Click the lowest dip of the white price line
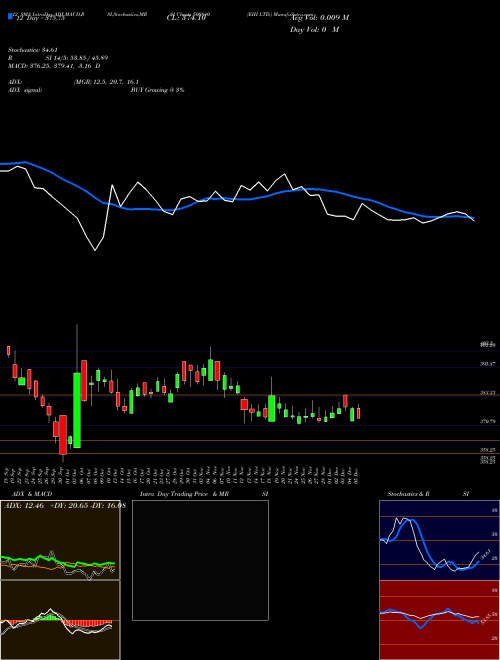 point(95,250)
